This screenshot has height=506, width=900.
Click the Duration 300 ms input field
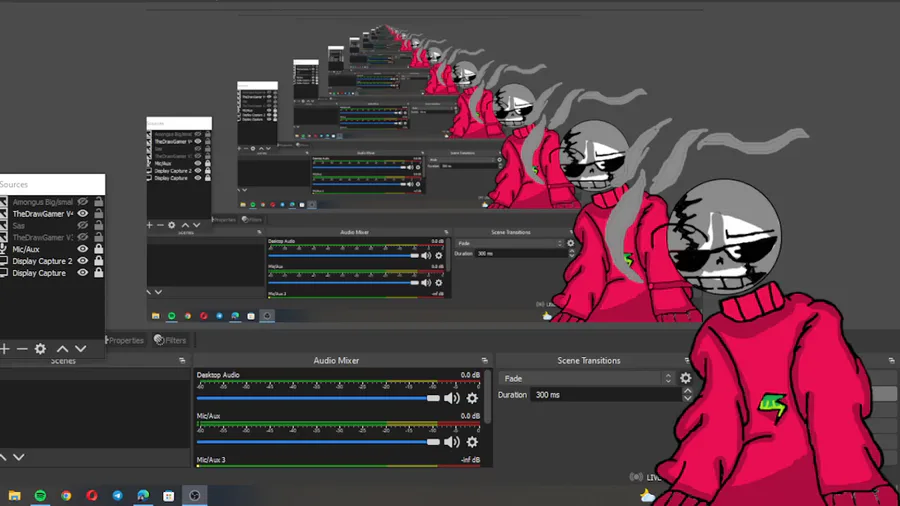pos(606,395)
